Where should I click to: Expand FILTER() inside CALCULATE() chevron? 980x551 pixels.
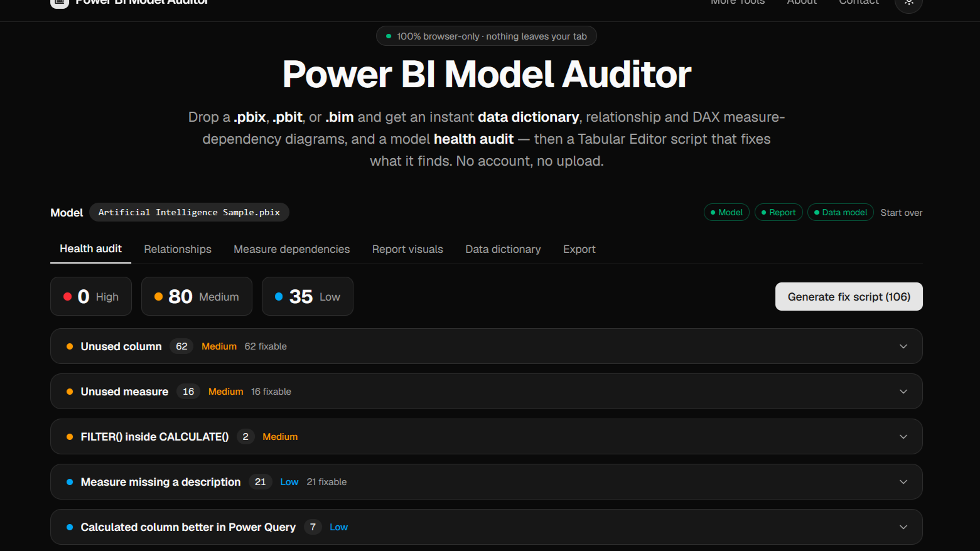[903, 437]
